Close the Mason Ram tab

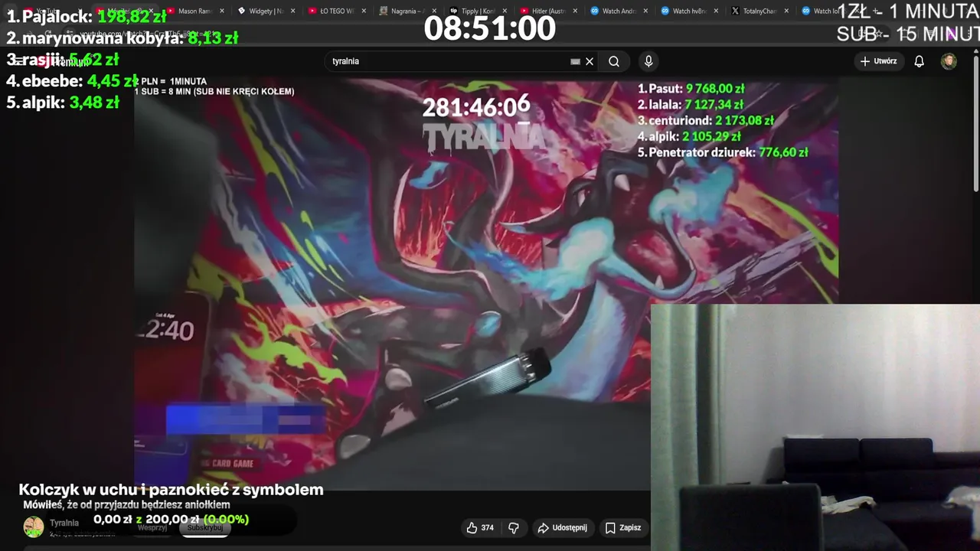tap(222, 11)
